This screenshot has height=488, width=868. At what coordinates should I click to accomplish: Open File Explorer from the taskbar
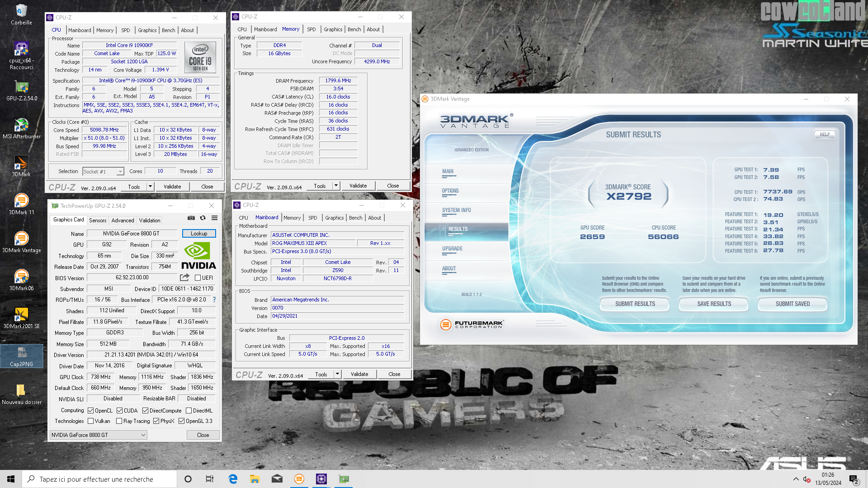tap(255, 479)
